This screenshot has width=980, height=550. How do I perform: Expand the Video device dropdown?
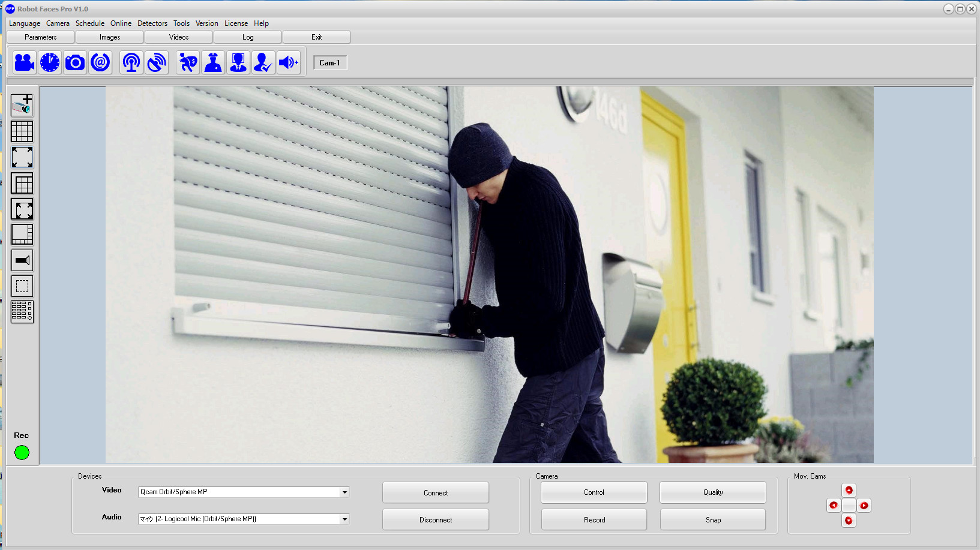tap(344, 492)
